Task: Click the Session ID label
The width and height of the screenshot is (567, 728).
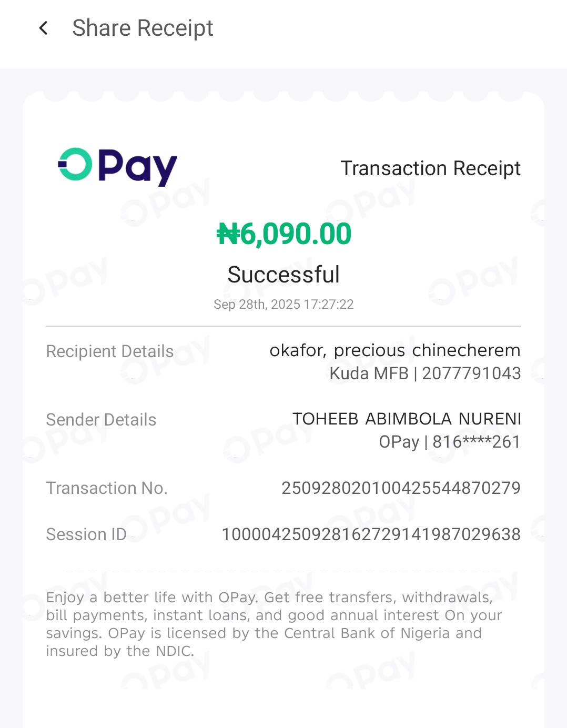Action: pos(86,534)
